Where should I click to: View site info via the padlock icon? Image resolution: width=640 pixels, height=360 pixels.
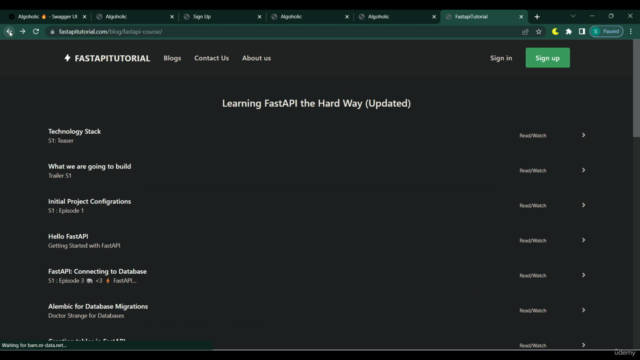tap(52, 31)
